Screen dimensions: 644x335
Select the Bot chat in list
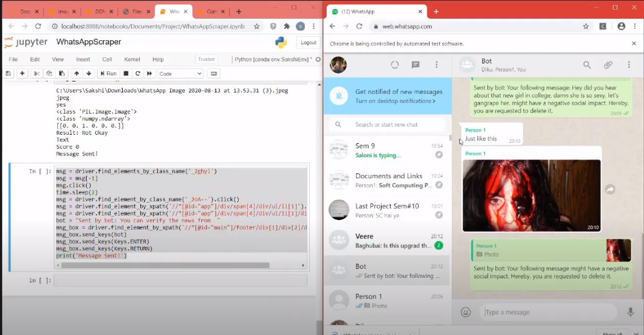(x=387, y=270)
